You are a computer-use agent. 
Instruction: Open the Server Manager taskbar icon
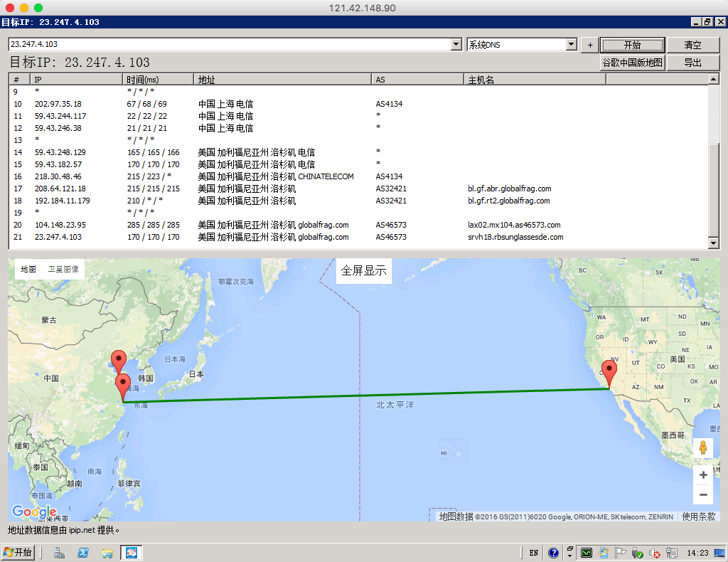coord(59,553)
